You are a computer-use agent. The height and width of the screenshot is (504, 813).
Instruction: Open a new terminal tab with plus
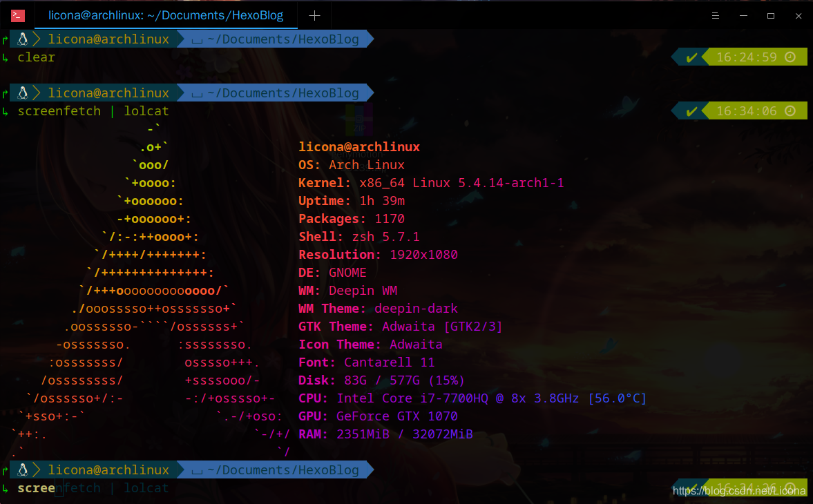(x=314, y=16)
